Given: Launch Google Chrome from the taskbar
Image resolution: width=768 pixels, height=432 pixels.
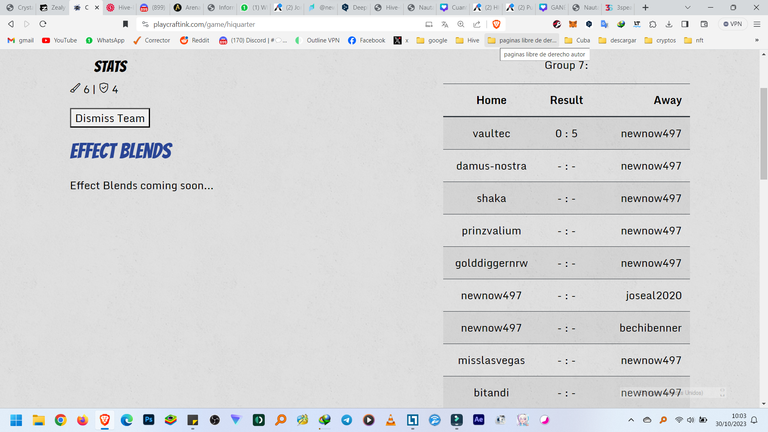Looking at the screenshot, I should tap(60, 420).
